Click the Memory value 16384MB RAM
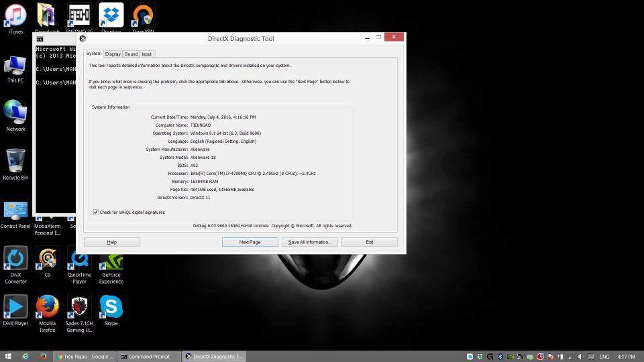644x362 pixels. pyautogui.click(x=204, y=182)
